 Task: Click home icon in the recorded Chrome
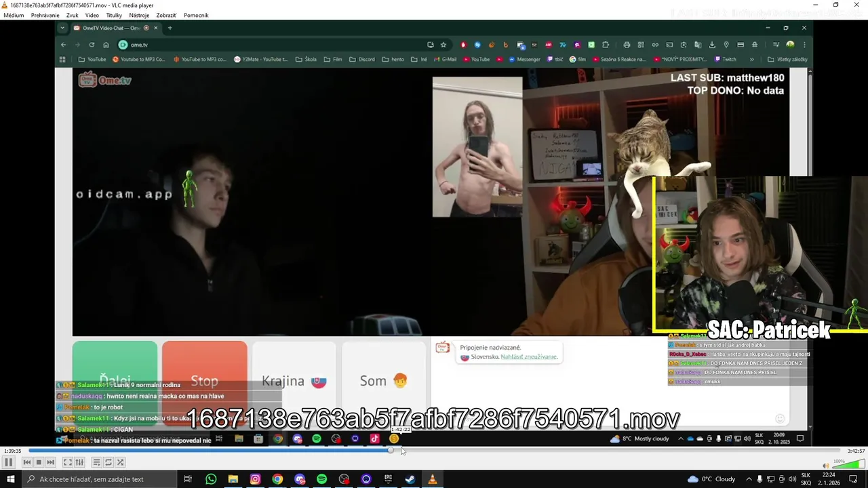(106, 45)
